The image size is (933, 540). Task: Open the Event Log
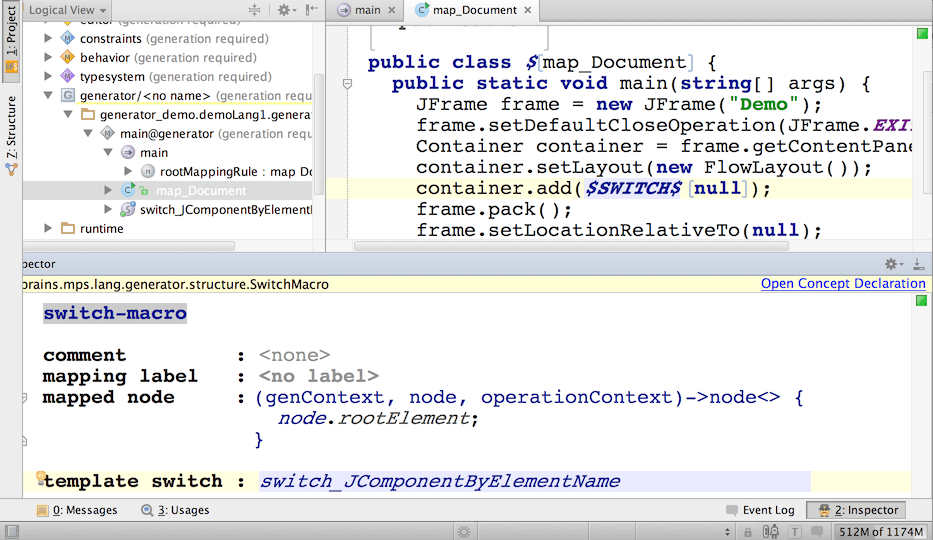[760, 510]
